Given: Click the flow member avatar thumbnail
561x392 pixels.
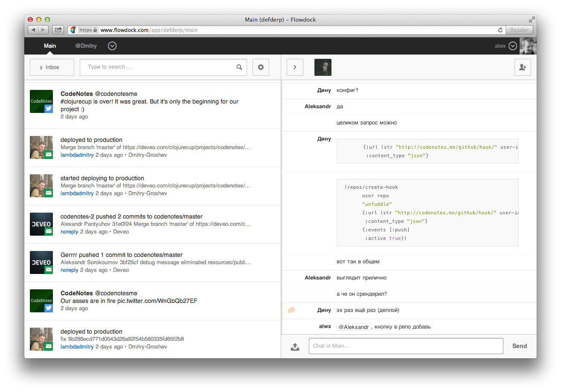Looking at the screenshot, I should [323, 67].
